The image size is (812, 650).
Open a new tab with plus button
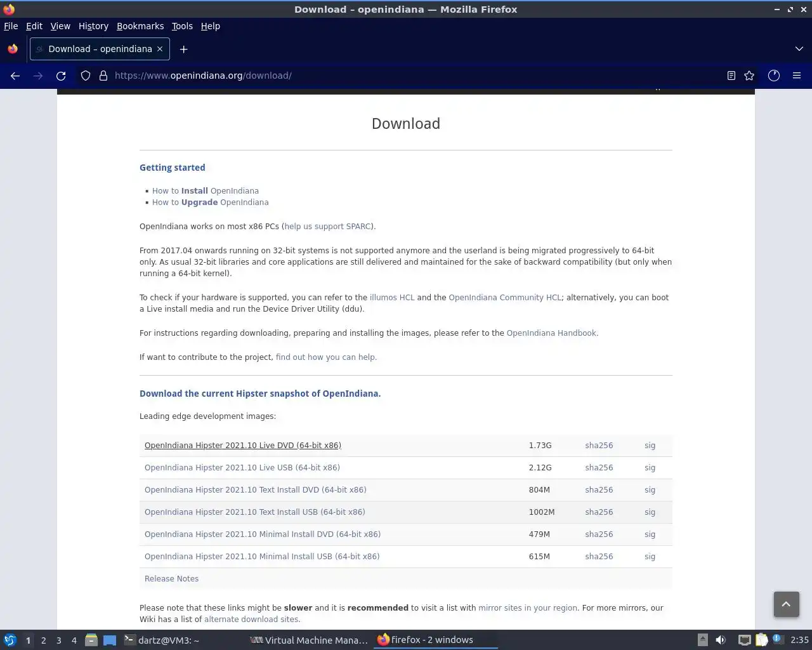click(x=183, y=49)
